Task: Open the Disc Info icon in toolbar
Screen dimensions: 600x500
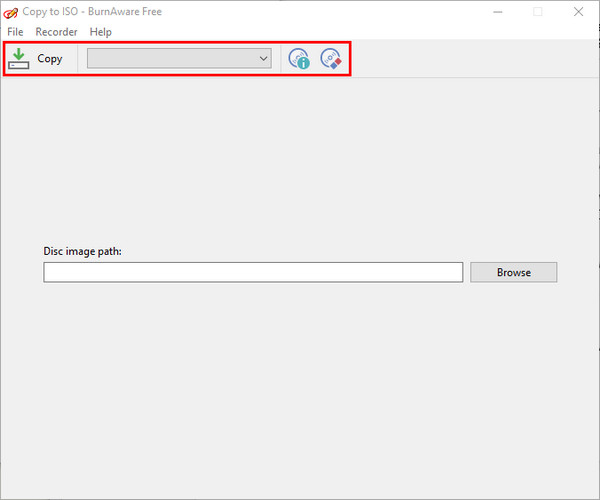Action: coord(299,59)
